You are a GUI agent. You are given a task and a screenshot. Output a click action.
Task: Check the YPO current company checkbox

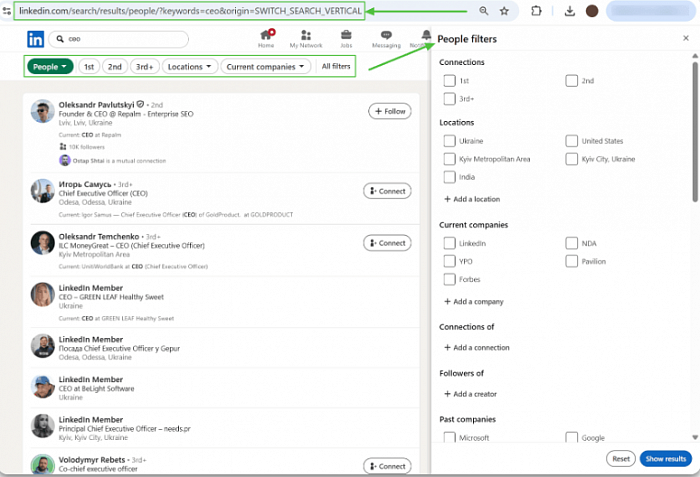pos(450,261)
